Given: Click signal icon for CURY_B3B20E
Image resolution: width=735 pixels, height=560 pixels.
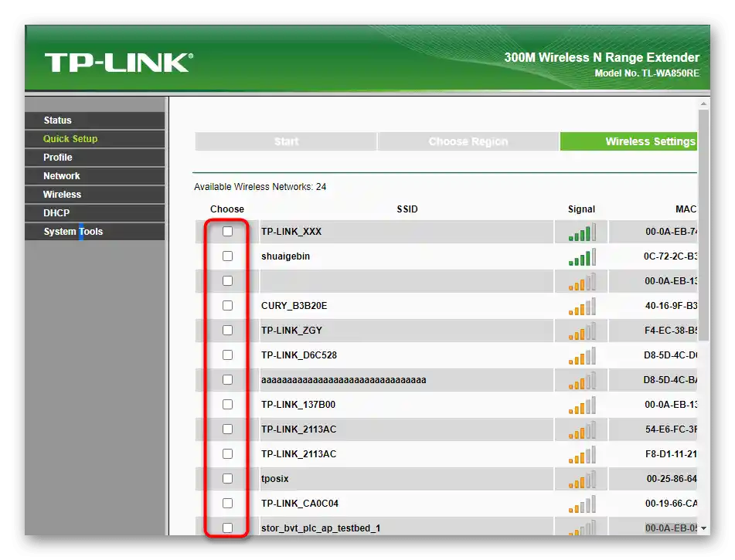Looking at the screenshot, I should coord(582,307).
